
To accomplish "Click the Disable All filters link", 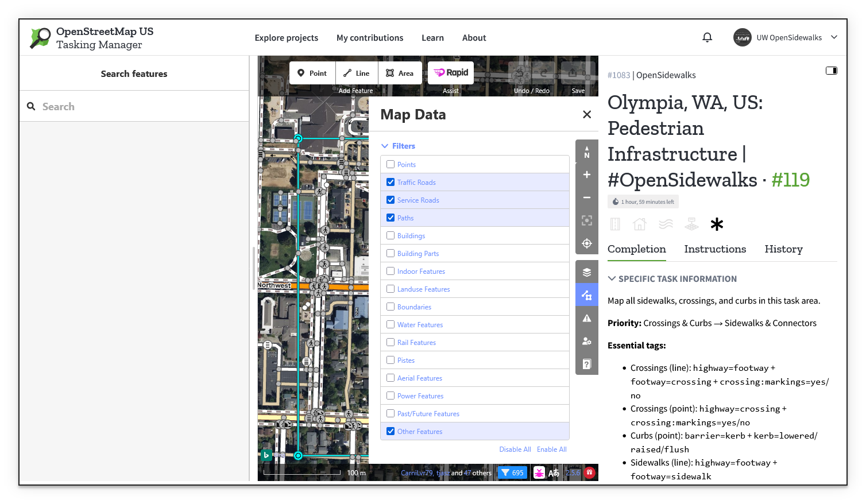I will pyautogui.click(x=515, y=449).
